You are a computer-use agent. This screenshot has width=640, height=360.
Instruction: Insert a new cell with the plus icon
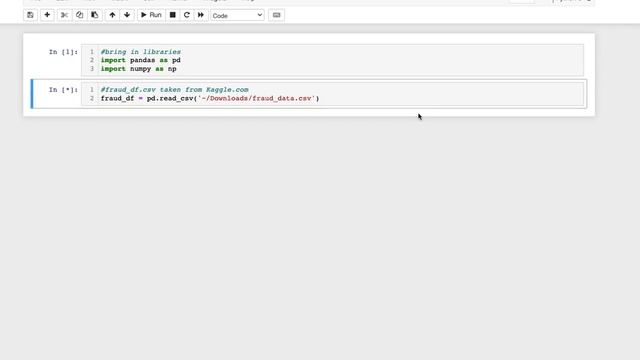[x=47, y=15]
